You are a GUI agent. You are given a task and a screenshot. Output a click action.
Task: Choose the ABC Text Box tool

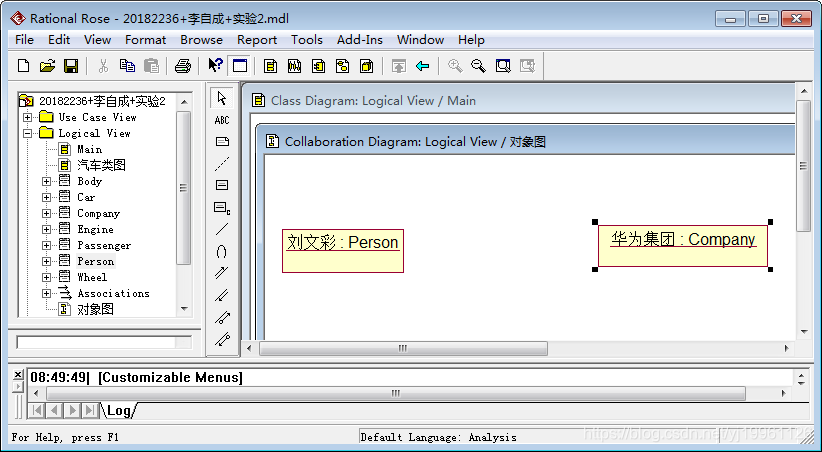pos(222,120)
